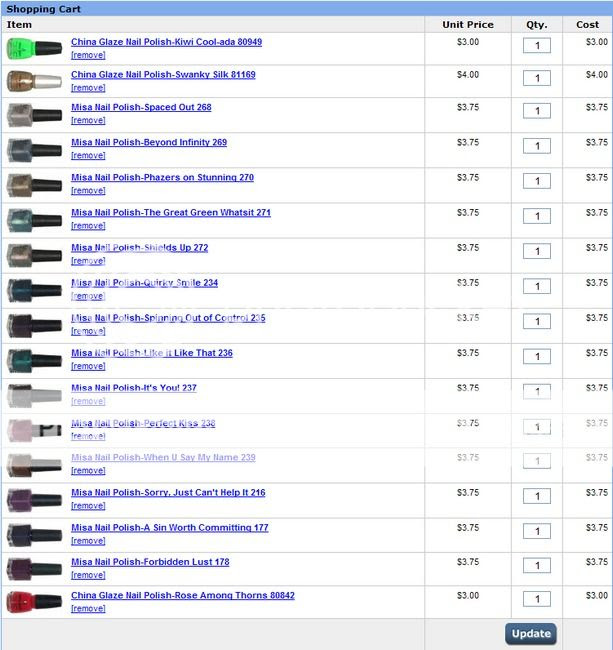Click the Quirky Smile 234 bottle thumbnail
This screenshot has height=650, width=613.
click(x=34, y=291)
